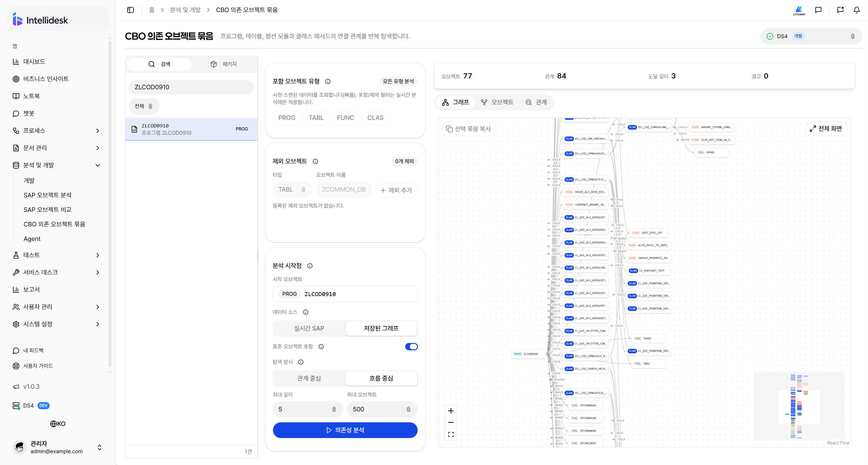Open 사용자 가이드 in sidebar
The width and height of the screenshot is (868, 465).
click(33, 366)
